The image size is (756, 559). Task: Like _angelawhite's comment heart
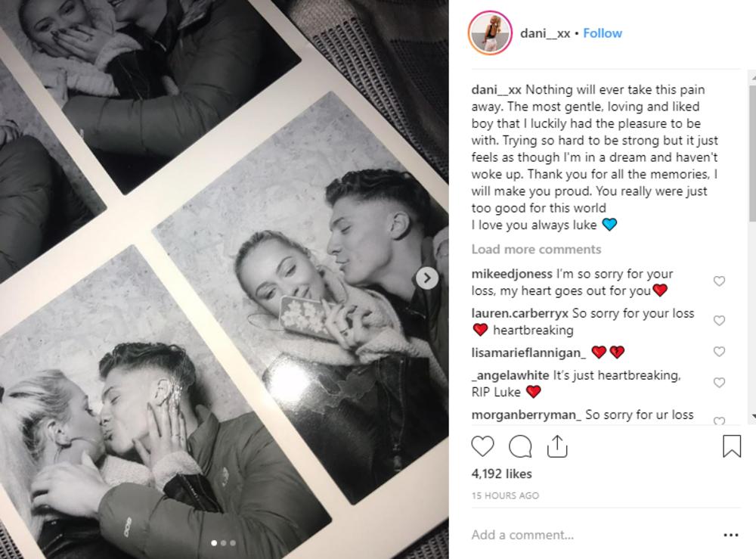coord(719,383)
